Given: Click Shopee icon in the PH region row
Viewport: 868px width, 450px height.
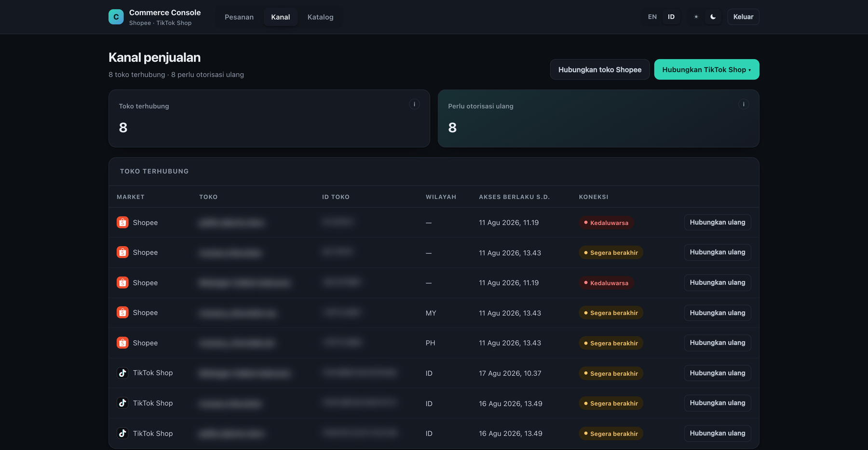Looking at the screenshot, I should pos(122,343).
